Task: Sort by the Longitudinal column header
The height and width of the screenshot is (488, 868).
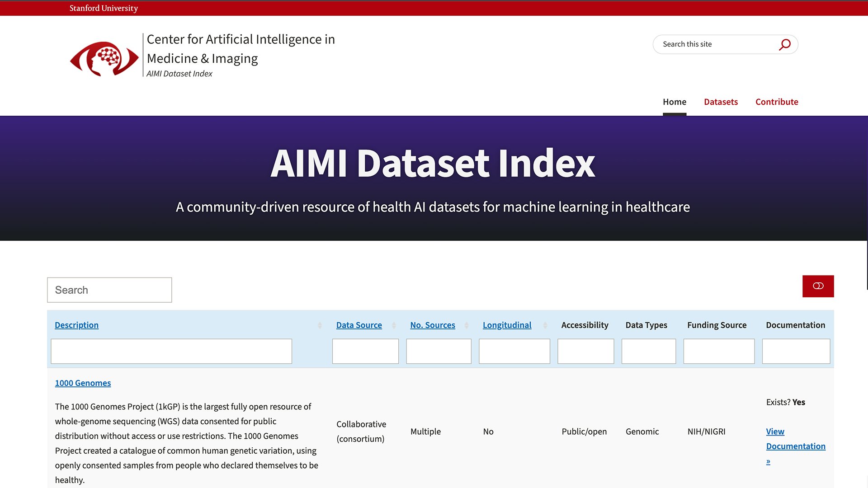Action: point(507,325)
